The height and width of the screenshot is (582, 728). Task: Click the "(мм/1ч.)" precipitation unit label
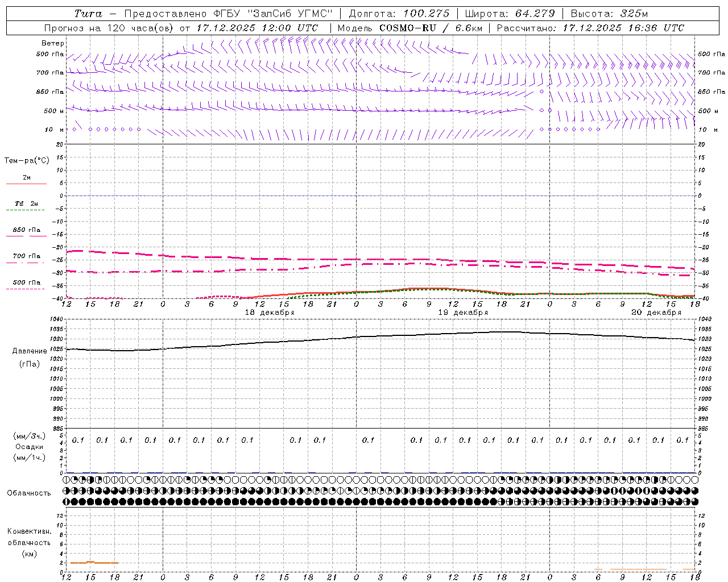pyautogui.click(x=30, y=458)
